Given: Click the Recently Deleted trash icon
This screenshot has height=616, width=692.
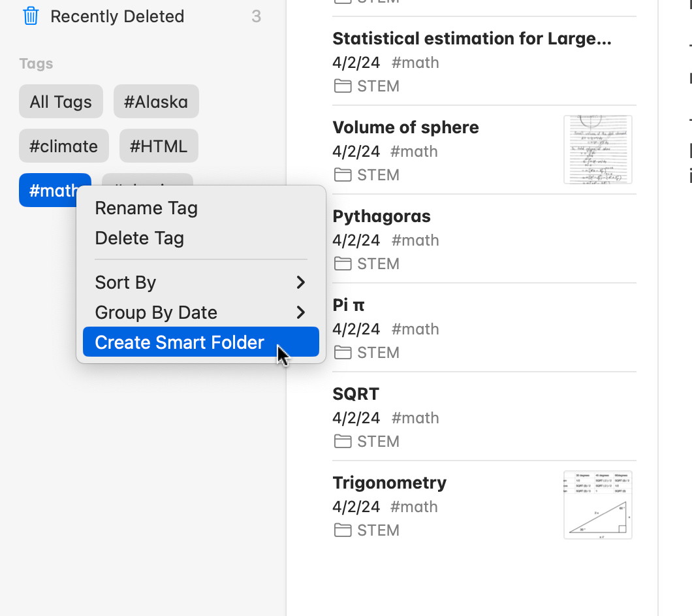Looking at the screenshot, I should (31, 16).
